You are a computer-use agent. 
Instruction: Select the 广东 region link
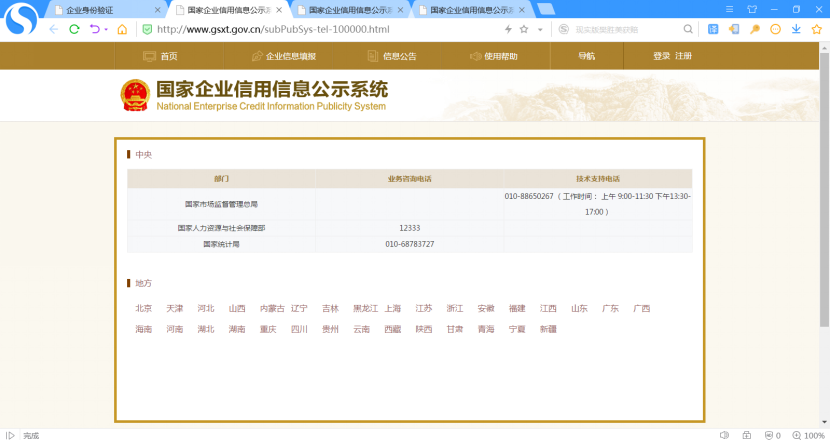[x=610, y=308]
